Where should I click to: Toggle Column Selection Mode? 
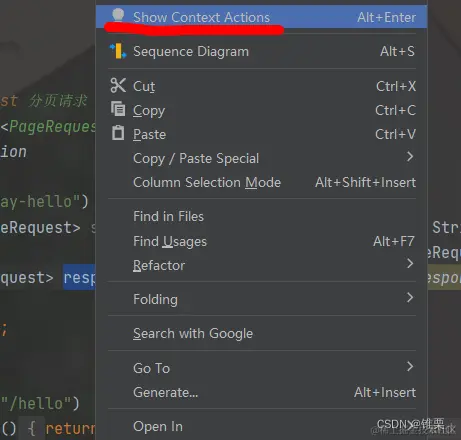coord(261,182)
